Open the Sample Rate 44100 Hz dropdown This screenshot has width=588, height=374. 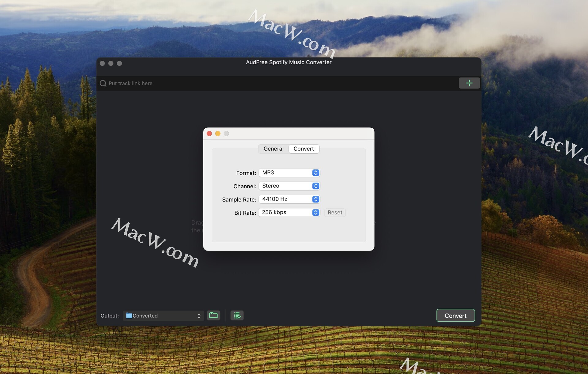(289, 199)
